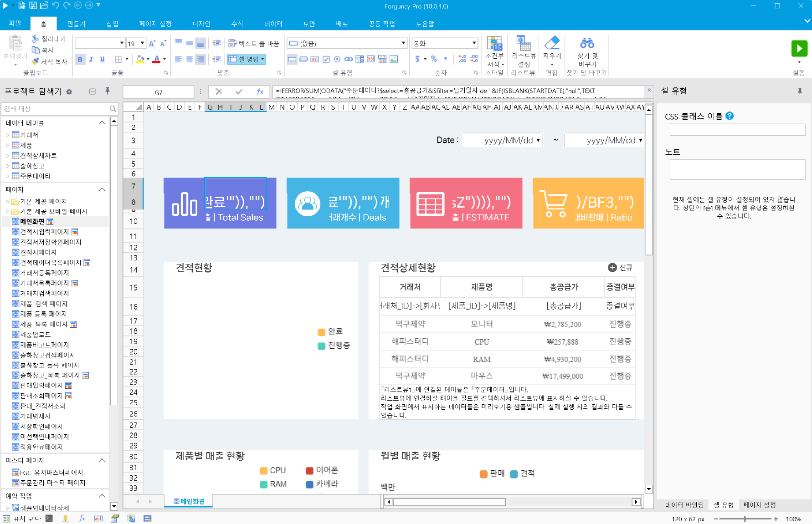Click the CSS class name input field
This screenshot has width=812, height=524.
[x=737, y=130]
